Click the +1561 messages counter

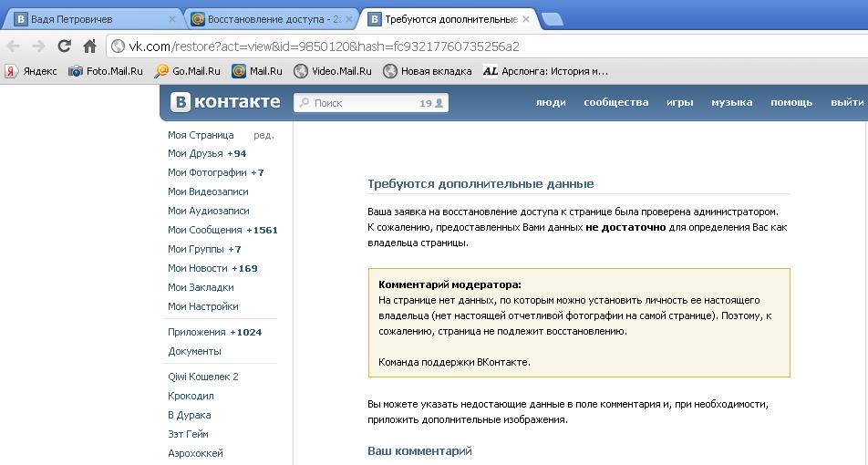point(262,230)
